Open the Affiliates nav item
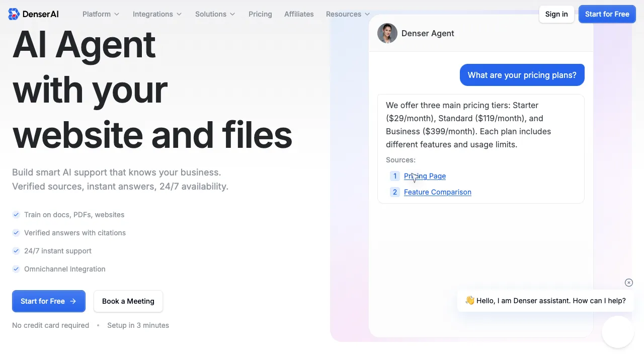The height and width of the screenshot is (358, 644). click(299, 14)
